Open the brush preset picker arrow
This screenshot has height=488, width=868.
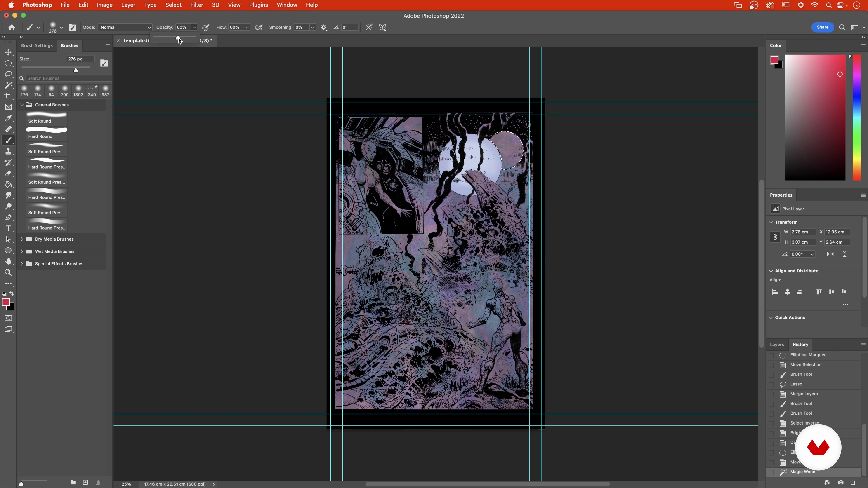coord(61,28)
